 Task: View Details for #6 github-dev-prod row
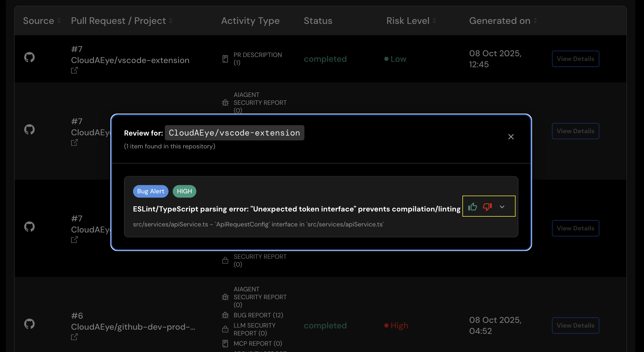[x=575, y=325]
